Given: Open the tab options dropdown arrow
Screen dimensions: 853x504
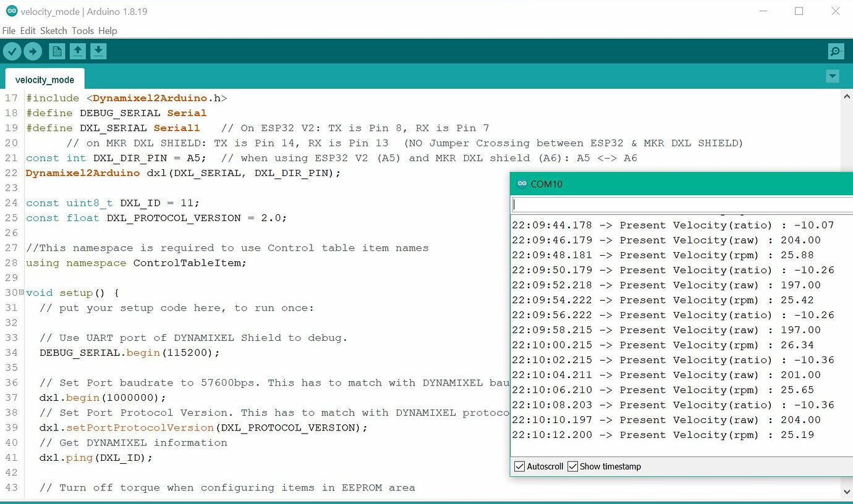Looking at the screenshot, I should pos(833,76).
